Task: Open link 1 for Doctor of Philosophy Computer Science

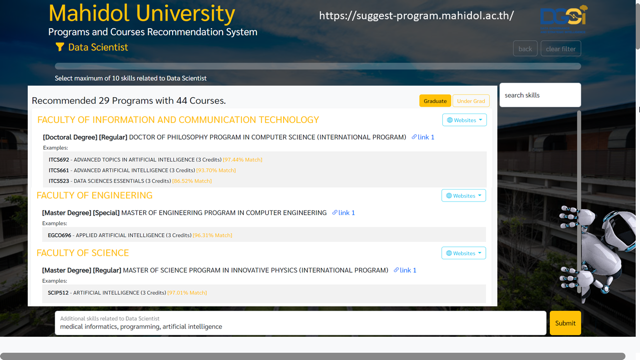Action: [x=423, y=137]
